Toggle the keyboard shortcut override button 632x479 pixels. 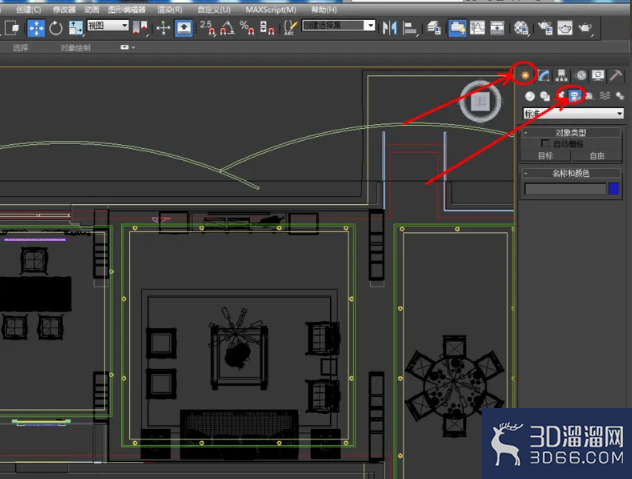pyautogui.click(x=184, y=28)
